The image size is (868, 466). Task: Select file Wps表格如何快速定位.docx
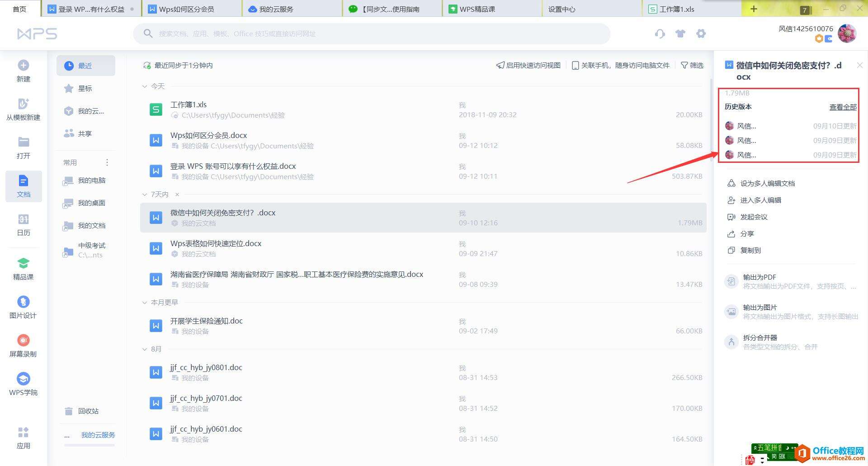pos(423,248)
